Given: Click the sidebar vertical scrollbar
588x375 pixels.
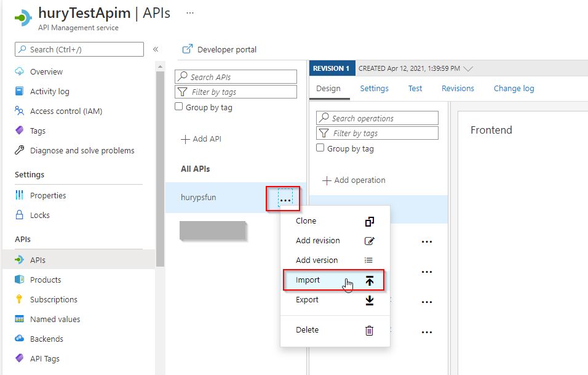Looking at the screenshot, I should click(x=160, y=169).
